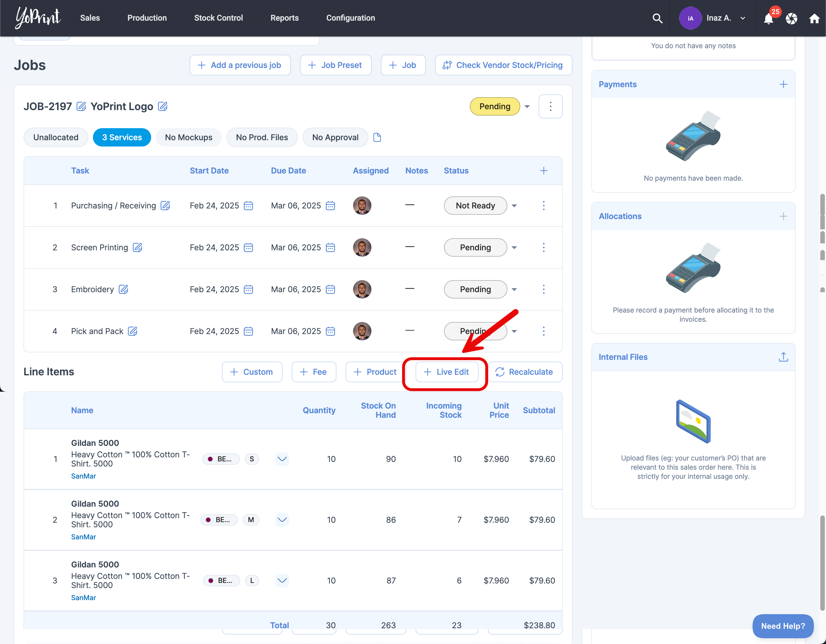Open Reports menu

(x=285, y=18)
